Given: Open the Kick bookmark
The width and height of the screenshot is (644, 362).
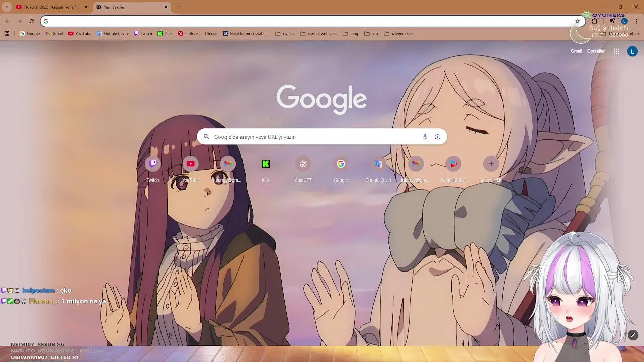Looking at the screenshot, I should [165, 34].
